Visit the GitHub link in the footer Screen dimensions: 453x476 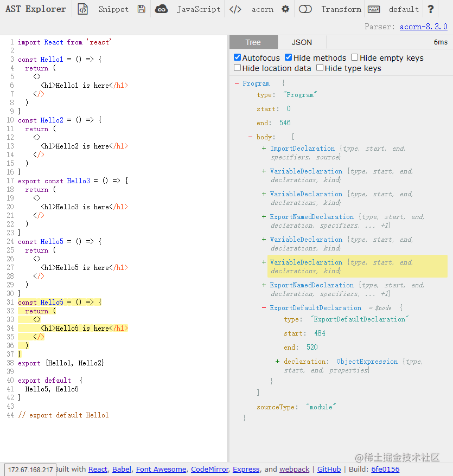tap(329, 469)
